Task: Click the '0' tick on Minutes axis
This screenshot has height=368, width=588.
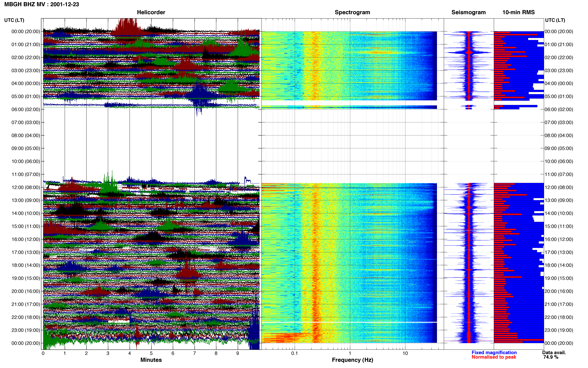Action: (x=43, y=353)
